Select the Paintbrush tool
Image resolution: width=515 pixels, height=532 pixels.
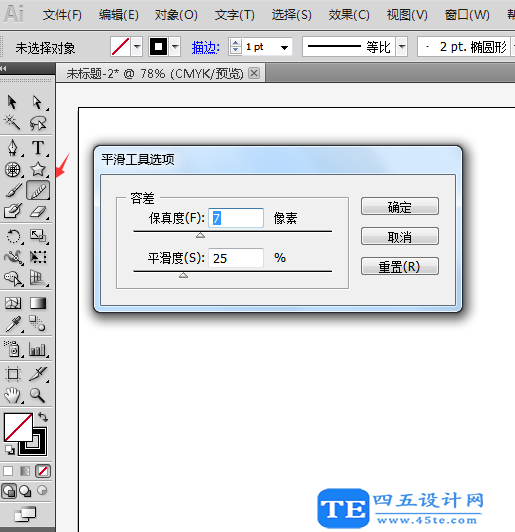(14, 190)
